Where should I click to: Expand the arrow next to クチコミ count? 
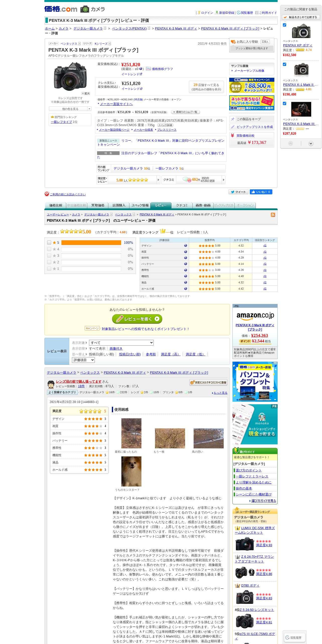pos(223,180)
